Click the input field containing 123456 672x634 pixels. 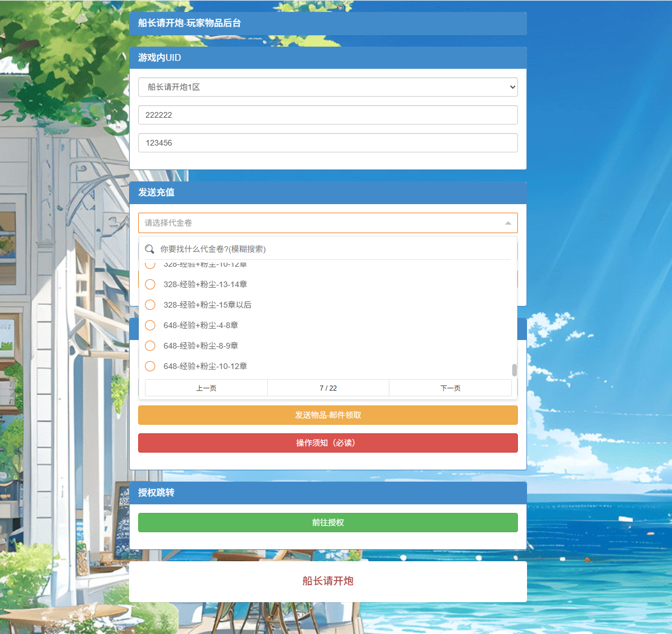(327, 143)
